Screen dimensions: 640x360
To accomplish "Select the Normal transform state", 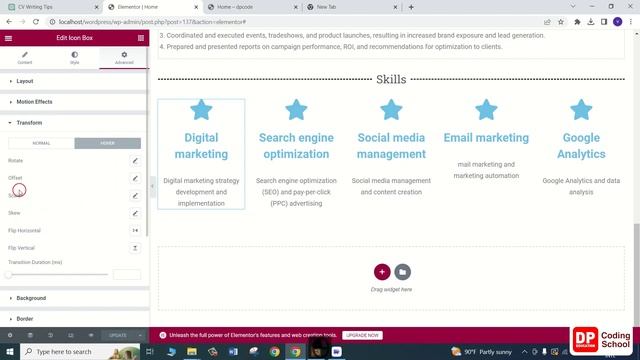I will [x=41, y=143].
